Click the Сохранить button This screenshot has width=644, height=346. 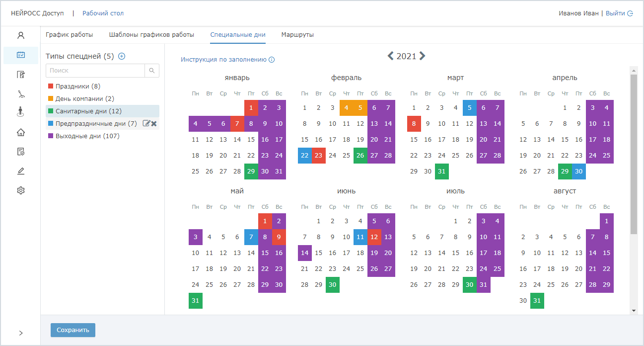pos(72,330)
